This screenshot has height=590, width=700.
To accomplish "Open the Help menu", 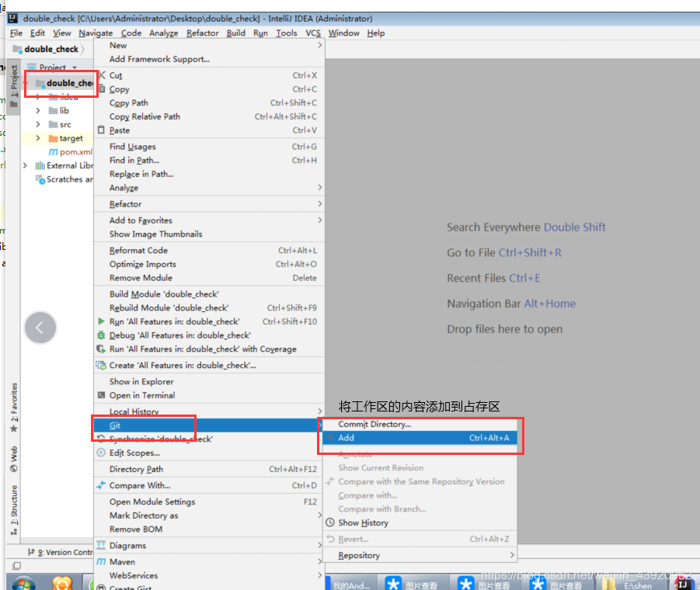I will 376,33.
